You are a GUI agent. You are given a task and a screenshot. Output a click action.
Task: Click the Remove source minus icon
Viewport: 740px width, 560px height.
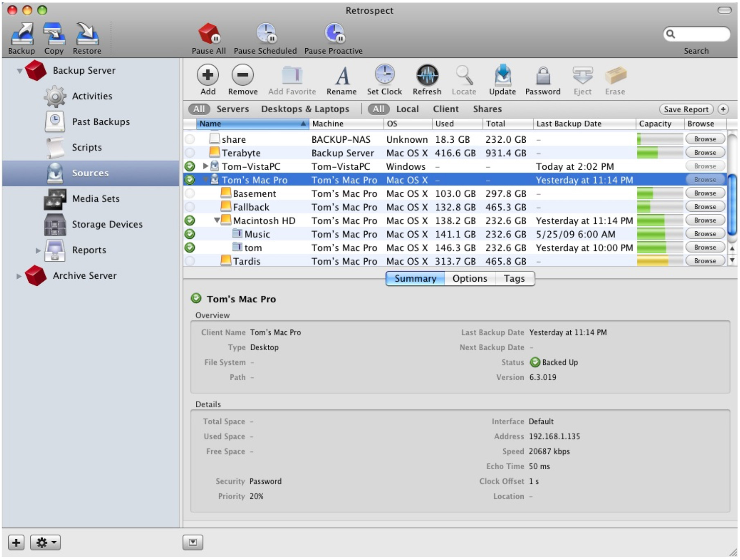242,75
